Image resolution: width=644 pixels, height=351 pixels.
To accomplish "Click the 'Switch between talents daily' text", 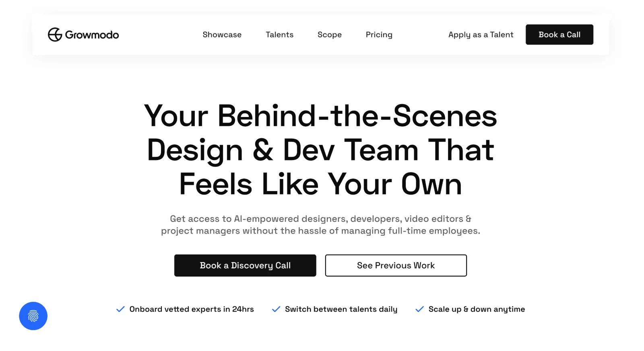I will (341, 309).
